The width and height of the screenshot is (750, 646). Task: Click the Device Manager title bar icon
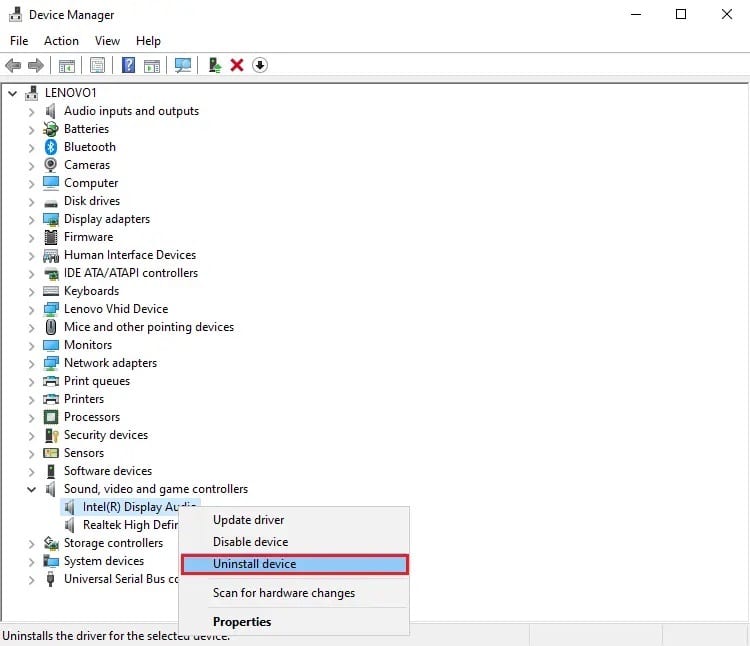pos(15,14)
